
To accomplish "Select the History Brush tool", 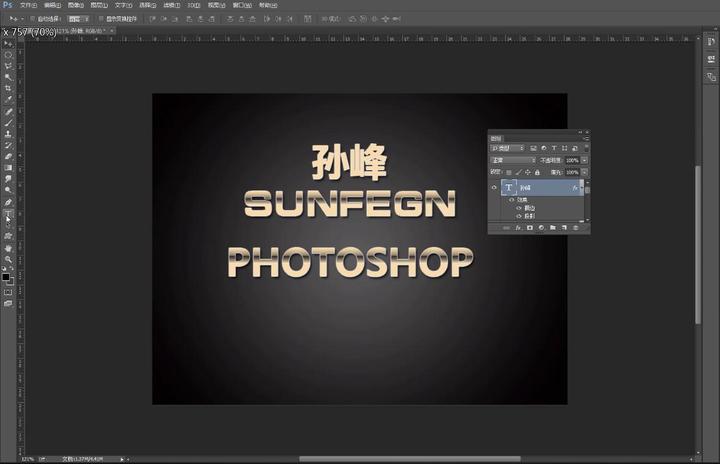I will (8, 145).
